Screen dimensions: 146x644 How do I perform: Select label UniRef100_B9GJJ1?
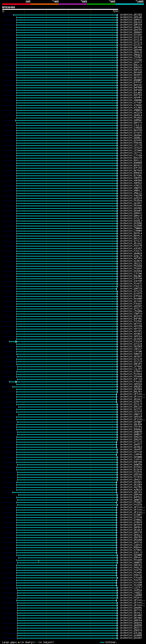(131, 65)
